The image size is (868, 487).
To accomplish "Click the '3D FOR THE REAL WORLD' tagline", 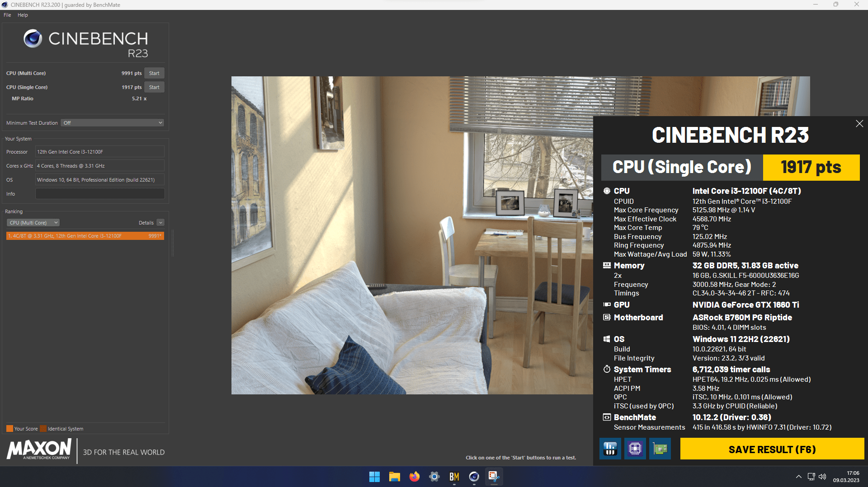I will 124,452.
